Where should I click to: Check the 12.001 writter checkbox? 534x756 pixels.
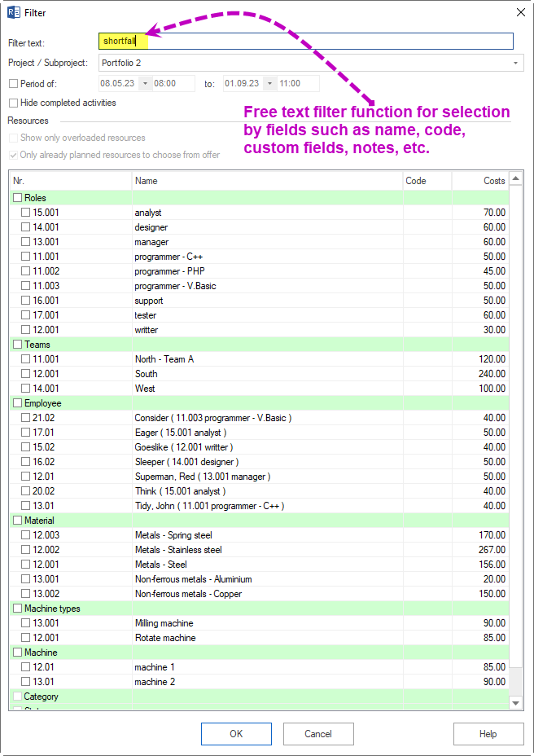pyautogui.click(x=25, y=330)
